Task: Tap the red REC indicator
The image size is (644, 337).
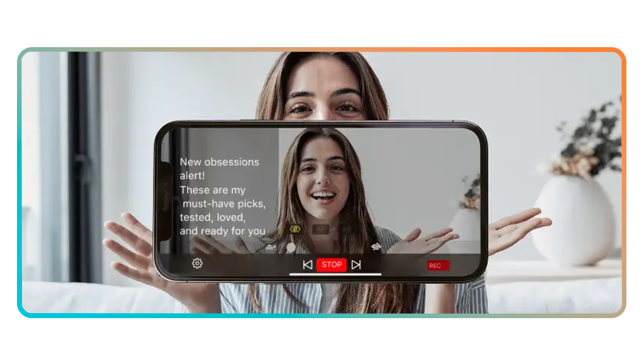Action: point(438,266)
